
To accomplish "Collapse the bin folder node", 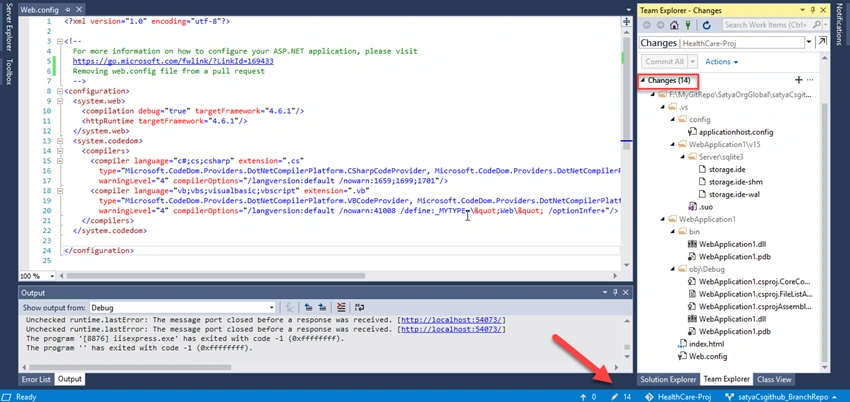I will tap(673, 232).
